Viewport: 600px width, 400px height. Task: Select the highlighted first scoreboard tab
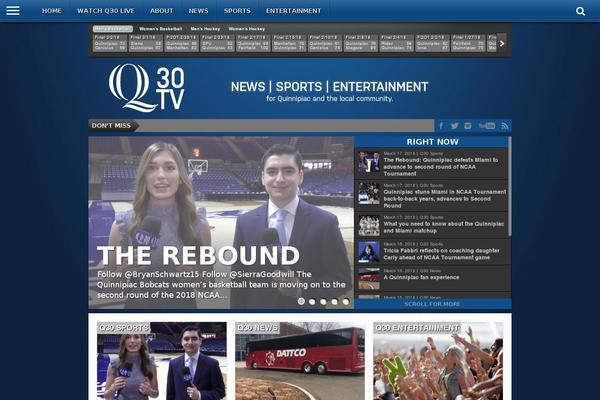(x=113, y=29)
